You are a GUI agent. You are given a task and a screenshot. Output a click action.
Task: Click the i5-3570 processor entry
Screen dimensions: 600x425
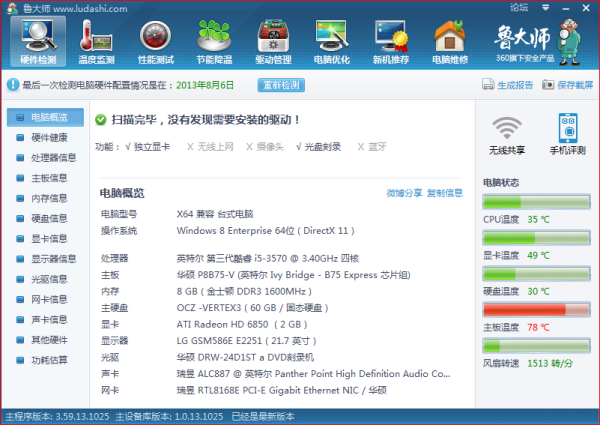click(267, 259)
